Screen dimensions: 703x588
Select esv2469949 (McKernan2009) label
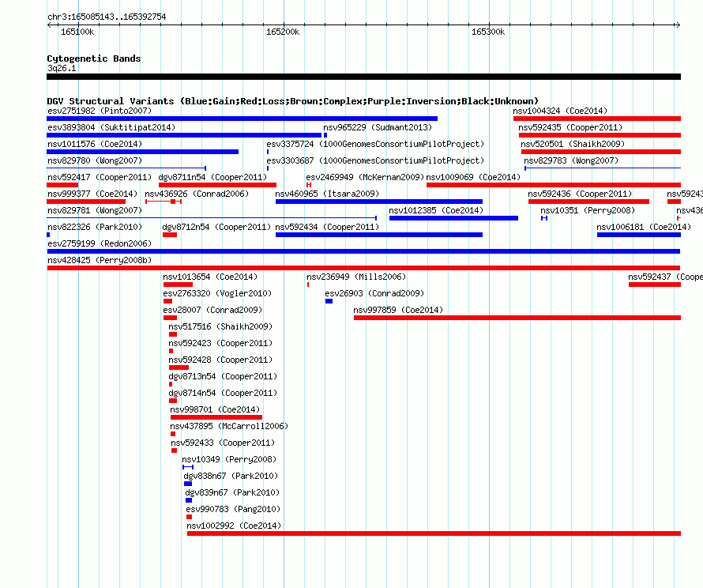365,177
